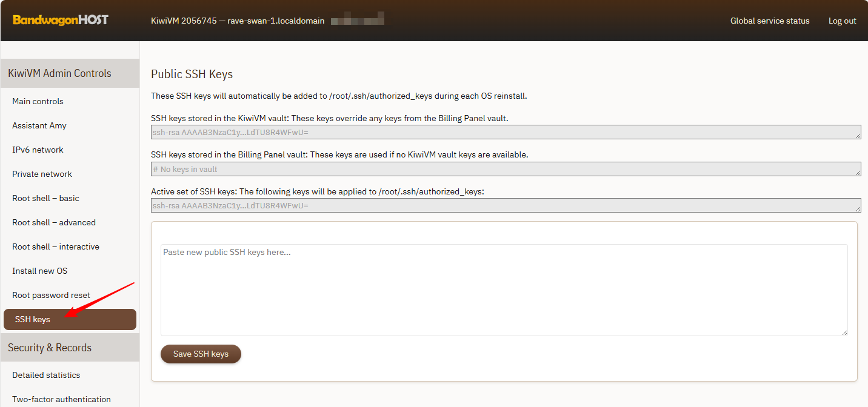Open Two-factor authentication settings
The height and width of the screenshot is (407, 868).
tap(61, 399)
